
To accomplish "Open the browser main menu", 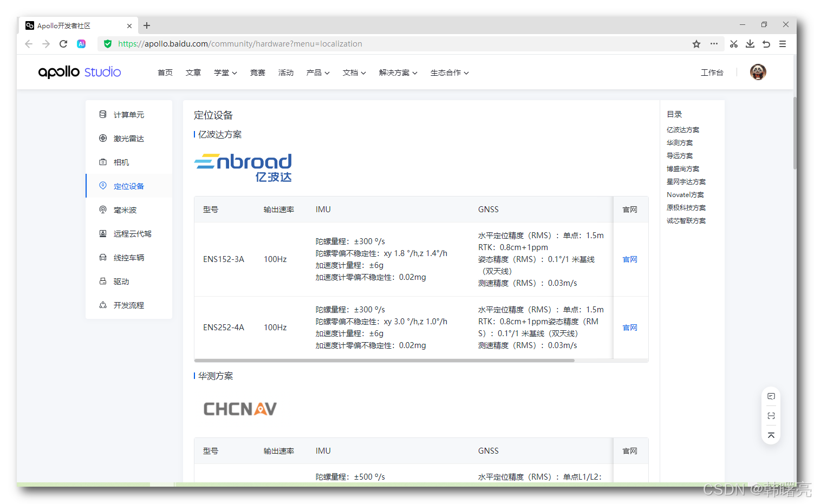I will 783,44.
